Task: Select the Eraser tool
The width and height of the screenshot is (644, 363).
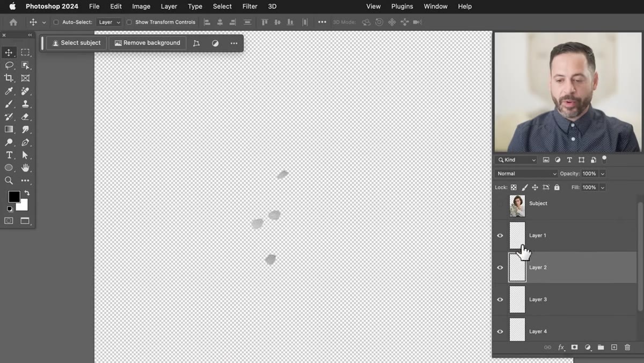Action: pyautogui.click(x=25, y=117)
